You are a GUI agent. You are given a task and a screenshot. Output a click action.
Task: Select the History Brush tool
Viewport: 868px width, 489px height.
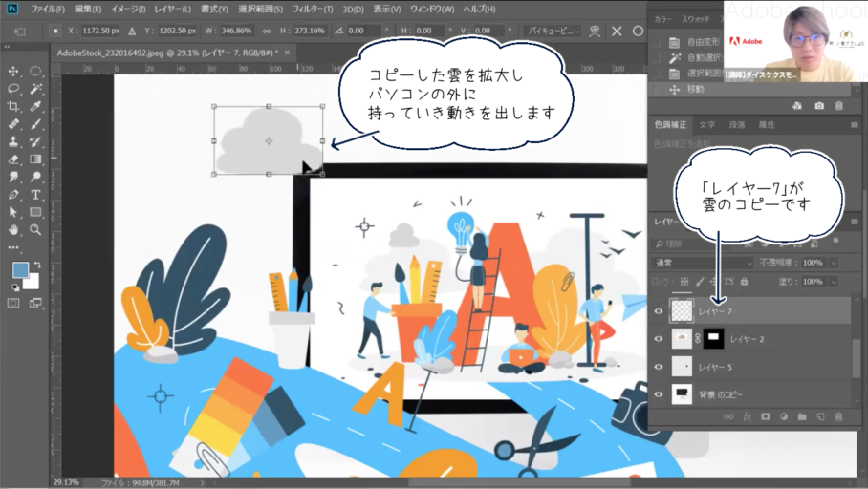click(x=35, y=141)
